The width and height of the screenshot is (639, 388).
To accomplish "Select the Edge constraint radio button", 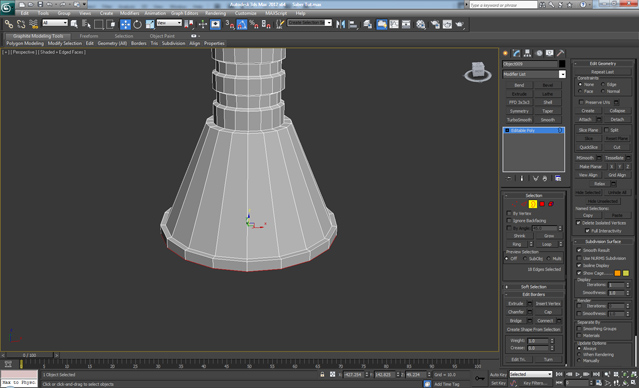I will pos(603,85).
